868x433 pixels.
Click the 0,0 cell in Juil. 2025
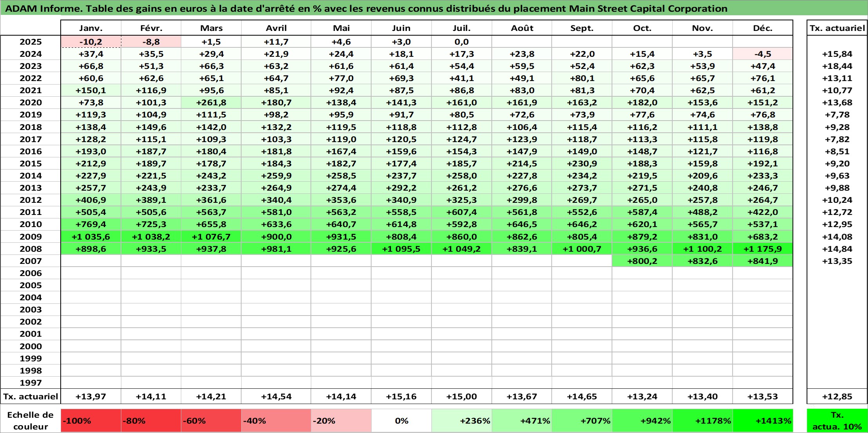tap(462, 42)
